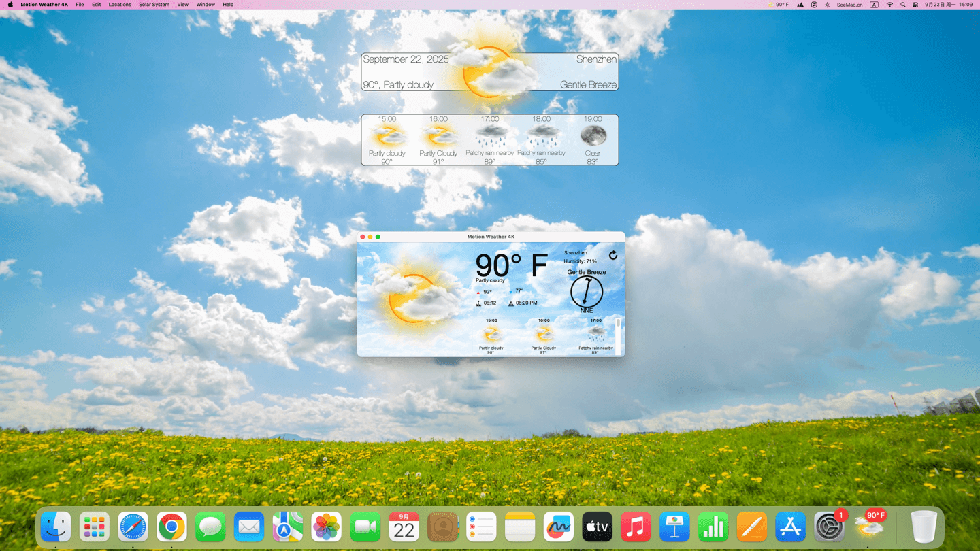Screen dimensions: 980x551
Task: Expand the Help menu
Action: [x=228, y=5]
